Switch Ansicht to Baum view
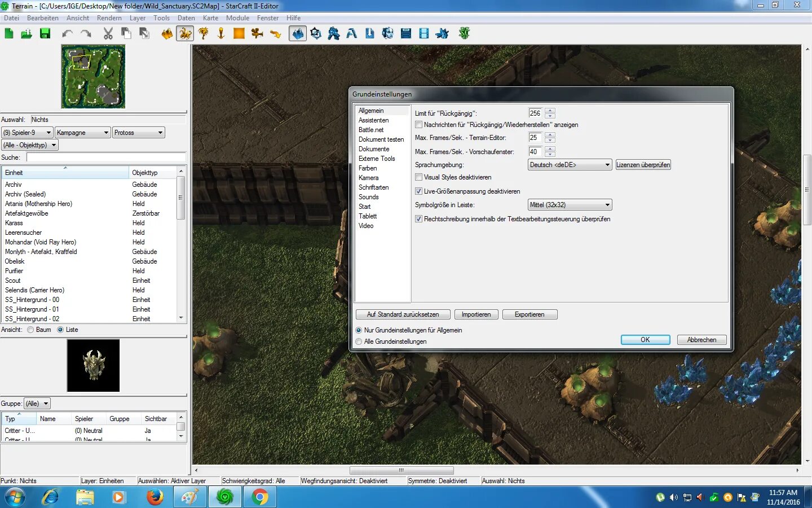This screenshot has width=812, height=508. tap(30, 330)
